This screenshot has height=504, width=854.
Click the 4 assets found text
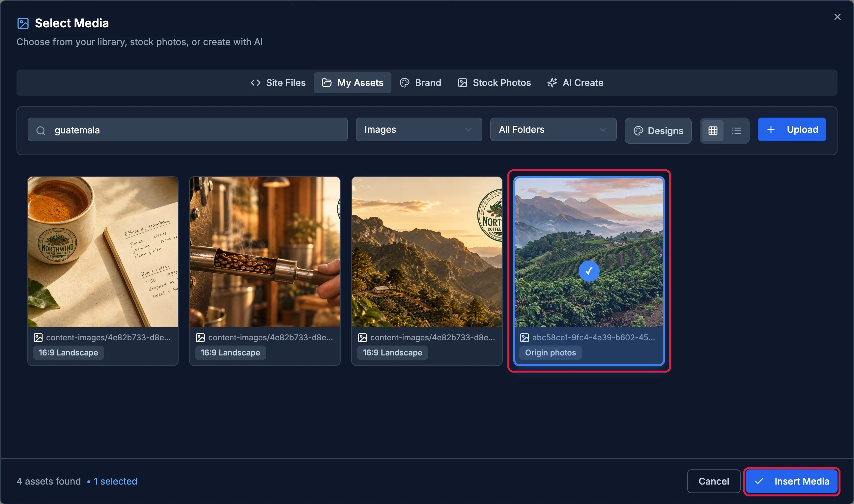tap(48, 481)
